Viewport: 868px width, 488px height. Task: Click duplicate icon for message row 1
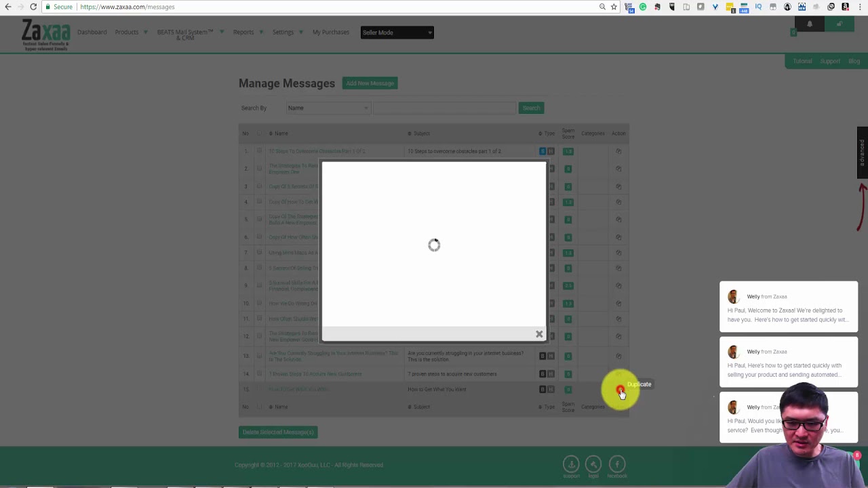[x=618, y=151]
